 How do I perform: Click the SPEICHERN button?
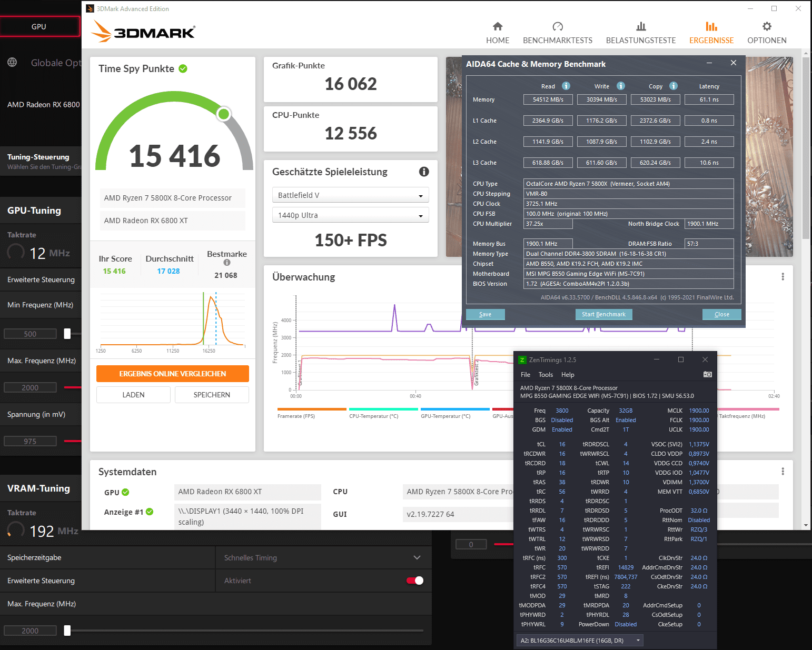coord(212,395)
